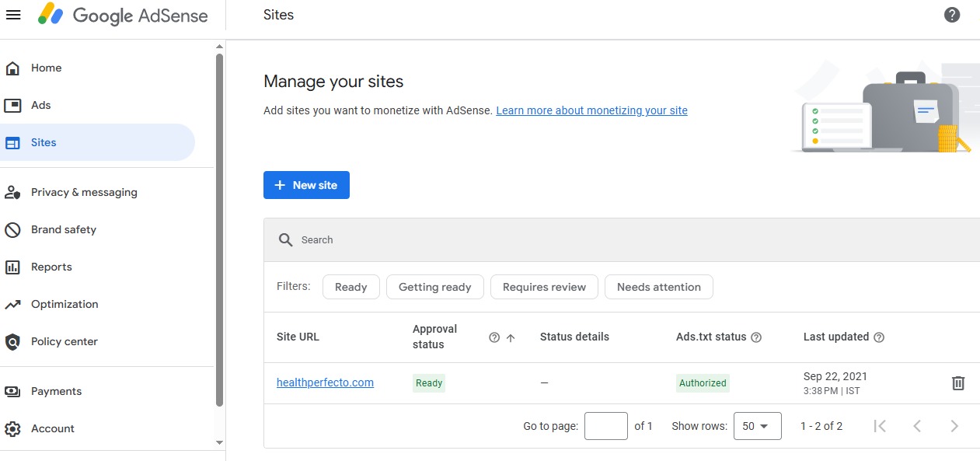Click the sidebar scroll up arrow
Screen dimensions: 980x461
click(x=219, y=46)
